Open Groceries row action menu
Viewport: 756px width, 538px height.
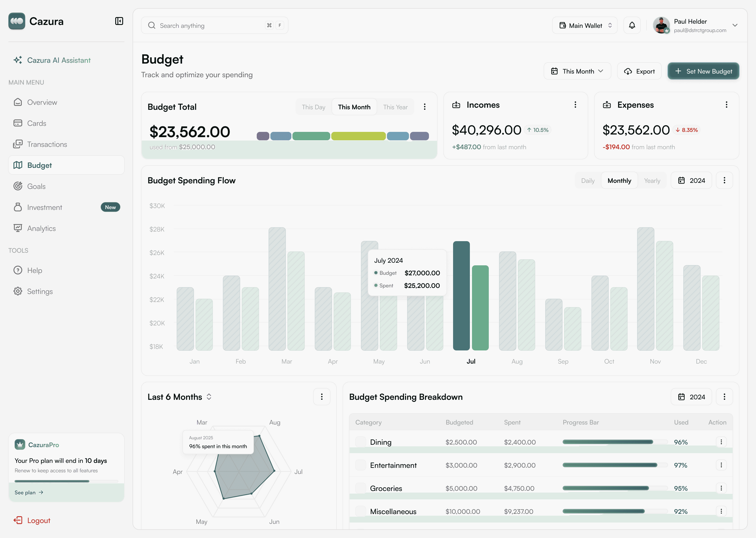[721, 488]
